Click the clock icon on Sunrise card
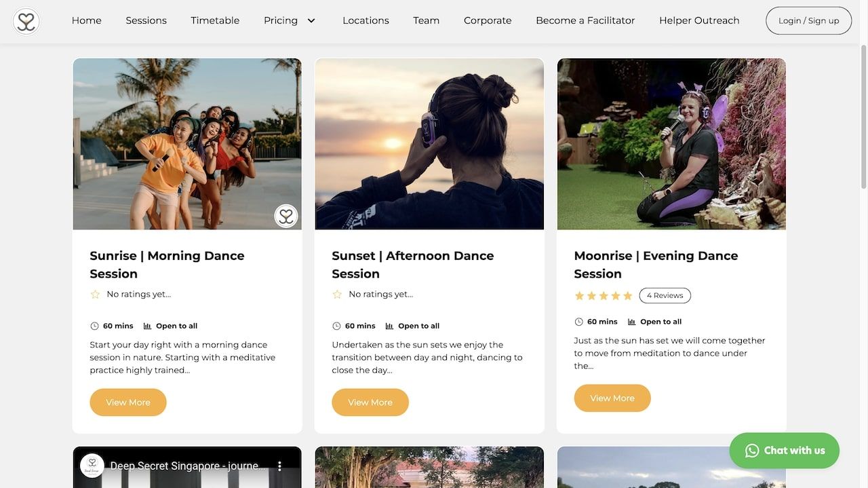This screenshot has width=868, height=488. click(94, 326)
